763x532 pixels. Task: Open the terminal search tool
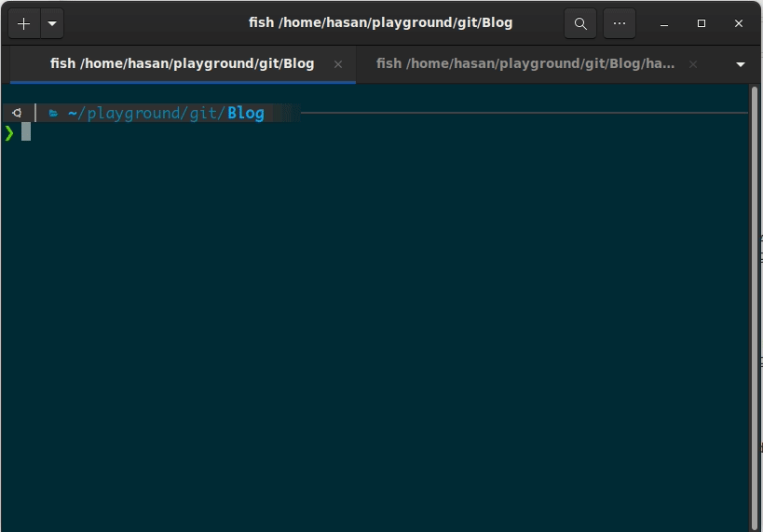[580, 23]
